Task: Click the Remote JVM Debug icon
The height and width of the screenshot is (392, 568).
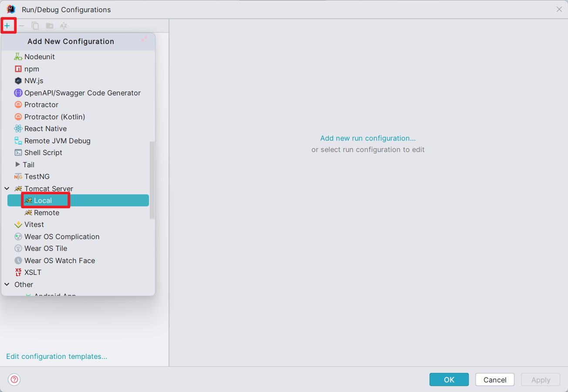Action: point(18,141)
